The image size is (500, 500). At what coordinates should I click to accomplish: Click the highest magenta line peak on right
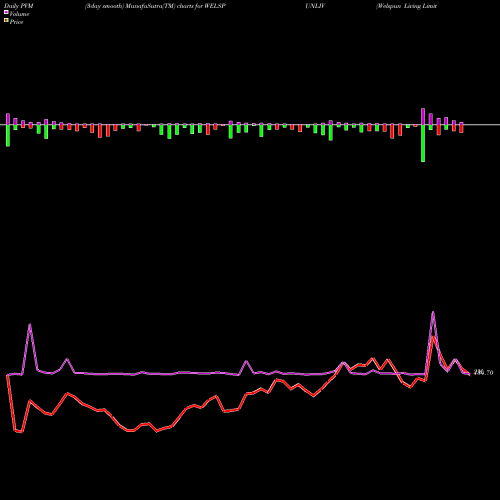click(433, 312)
